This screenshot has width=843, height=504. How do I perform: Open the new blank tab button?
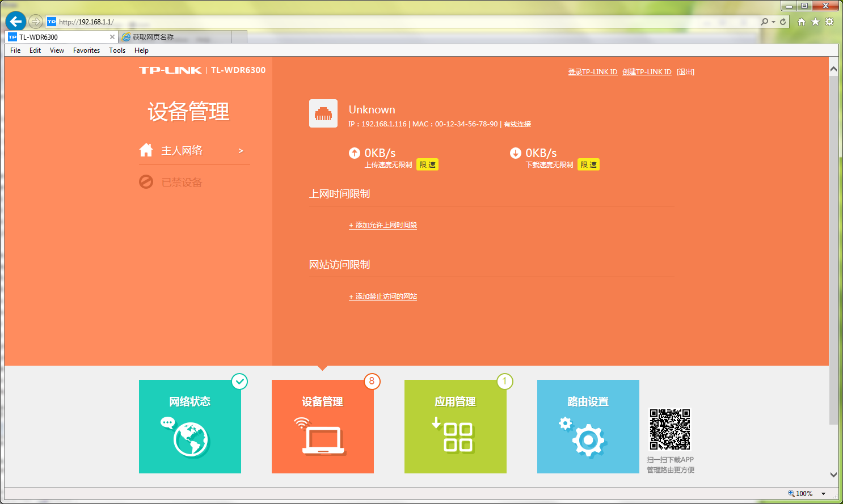coord(239,37)
